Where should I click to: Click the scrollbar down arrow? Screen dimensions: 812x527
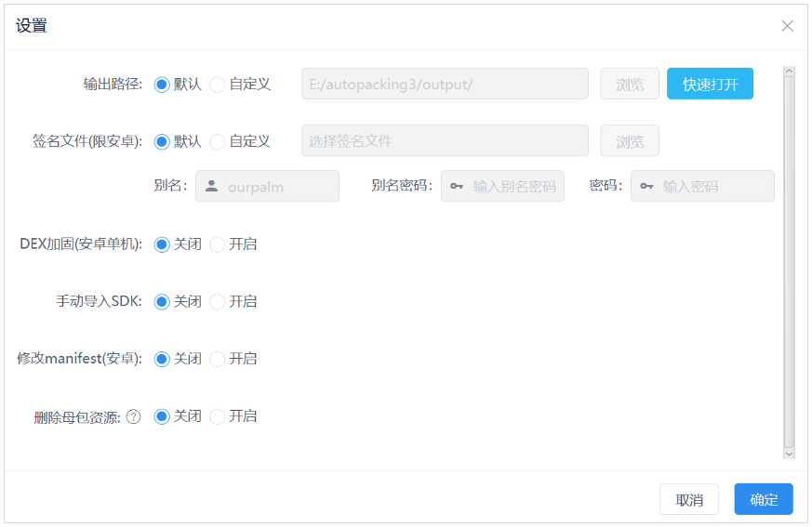[789, 454]
